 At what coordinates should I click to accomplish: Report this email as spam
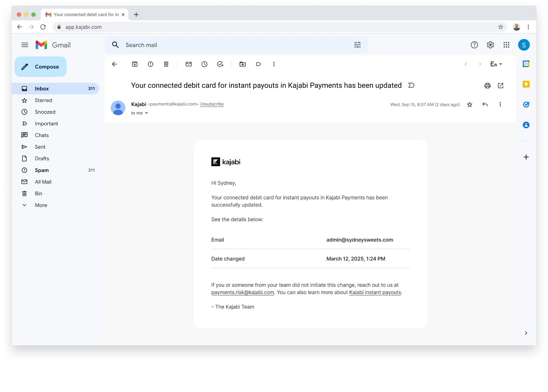click(x=151, y=64)
